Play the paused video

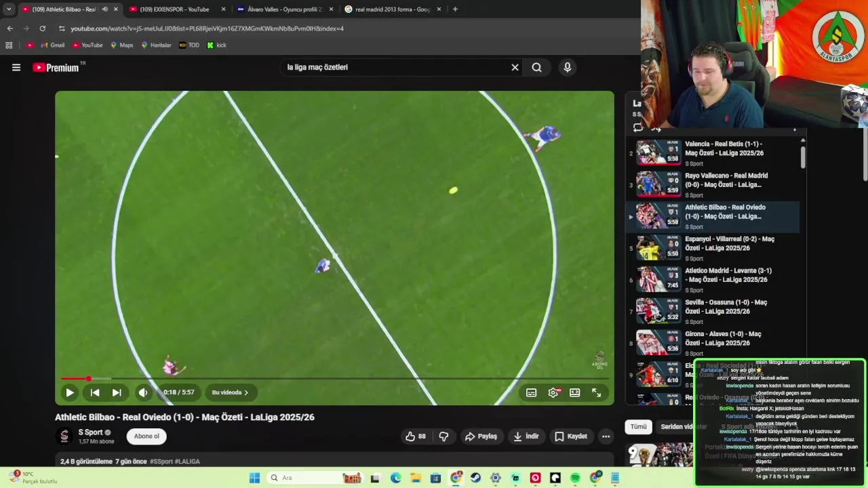coord(69,392)
